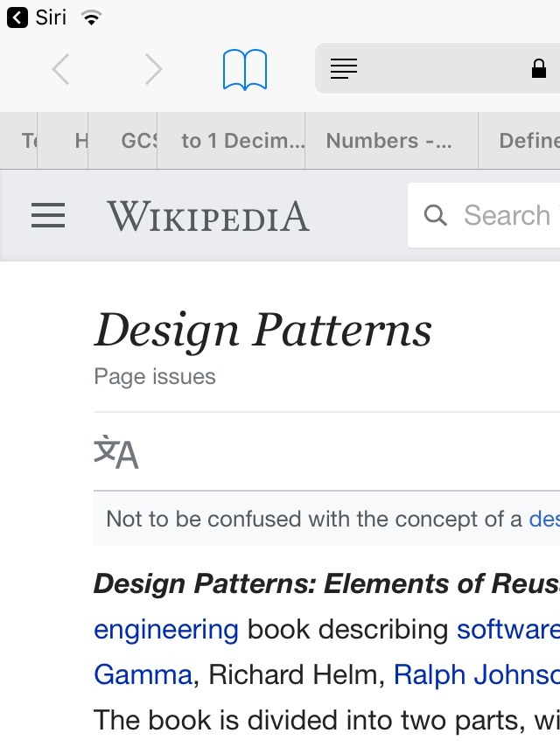
Task: Click the Wikipedia logo
Action: [x=208, y=215]
